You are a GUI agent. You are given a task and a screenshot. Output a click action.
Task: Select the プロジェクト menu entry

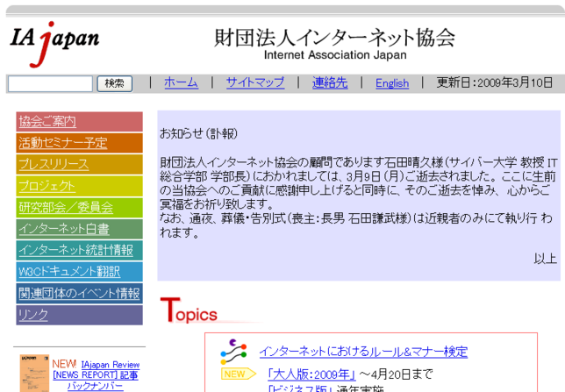tap(79, 186)
